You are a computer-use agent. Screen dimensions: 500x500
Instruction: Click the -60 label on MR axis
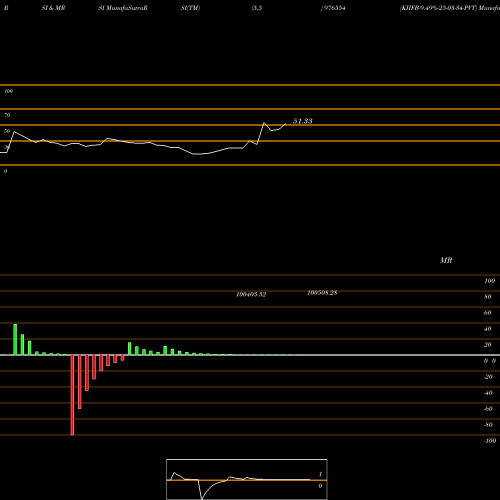tap(488, 409)
